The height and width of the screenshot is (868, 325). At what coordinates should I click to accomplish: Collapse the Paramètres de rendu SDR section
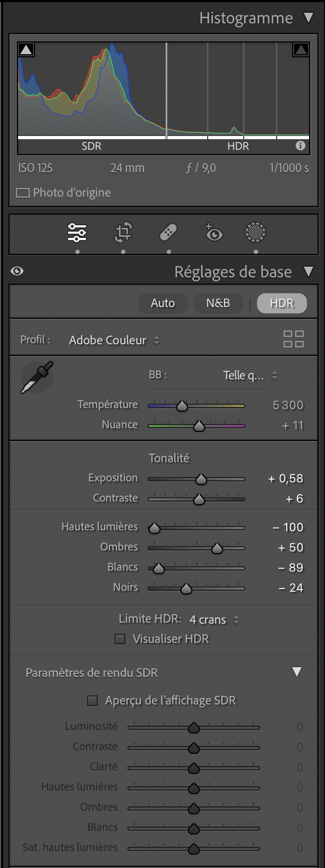(297, 673)
